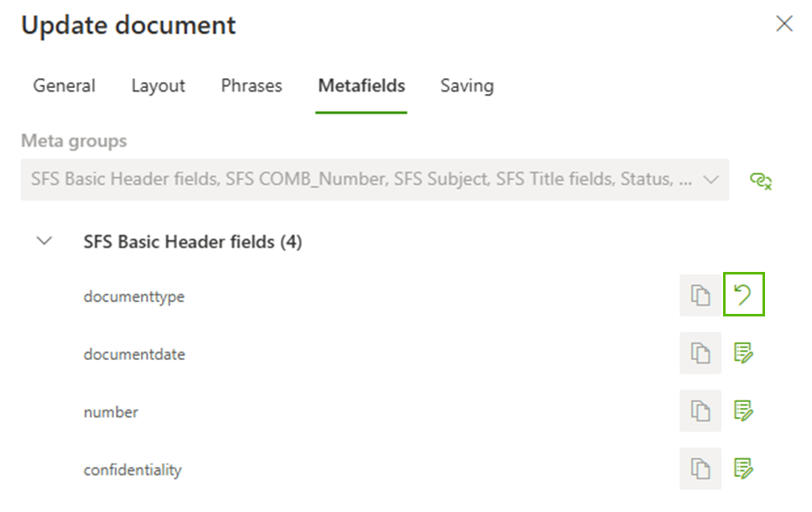Edit the number metafield
This screenshot has width=812, height=512.
click(x=743, y=411)
